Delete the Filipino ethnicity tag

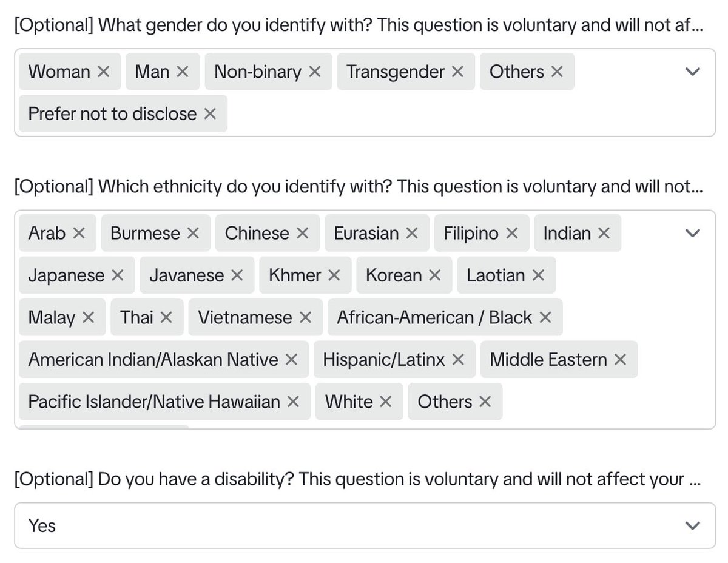(x=512, y=234)
